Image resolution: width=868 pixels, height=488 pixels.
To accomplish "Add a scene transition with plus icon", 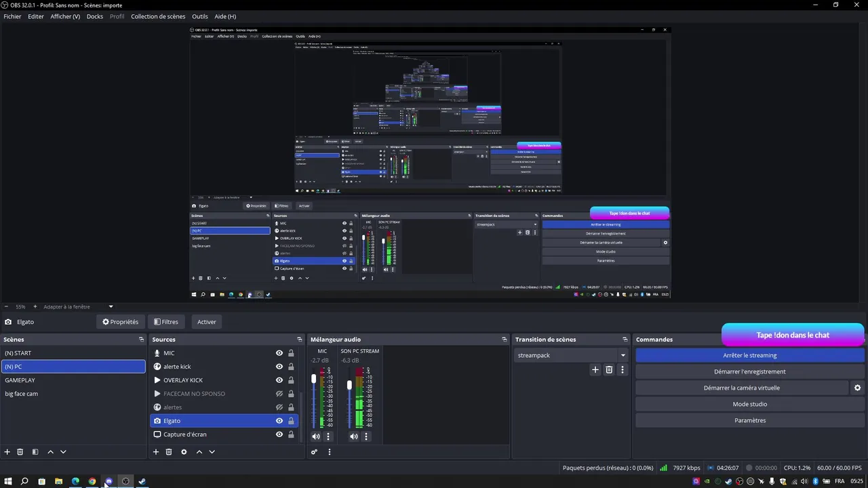I will coord(595,369).
